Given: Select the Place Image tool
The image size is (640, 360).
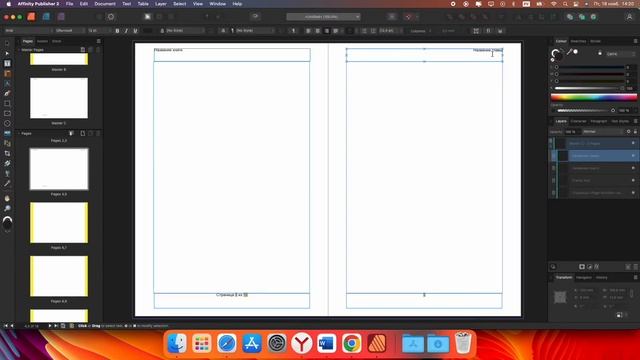Looking at the screenshot, I should point(7,133).
